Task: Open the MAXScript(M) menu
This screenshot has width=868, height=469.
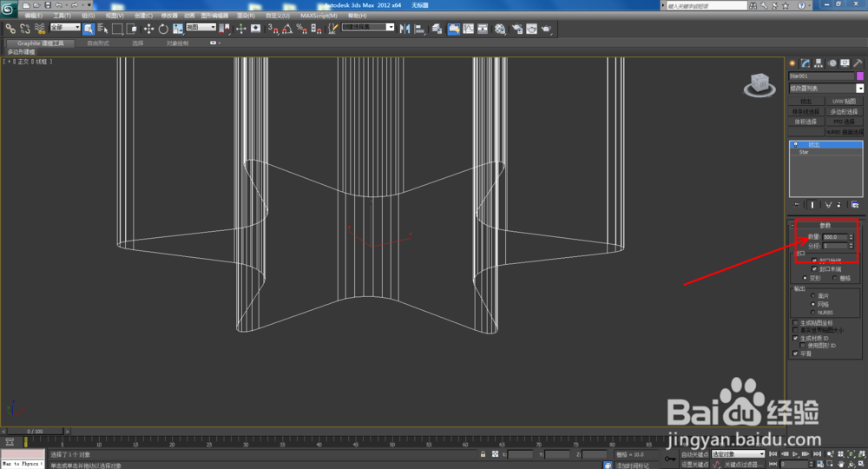Action: point(319,16)
